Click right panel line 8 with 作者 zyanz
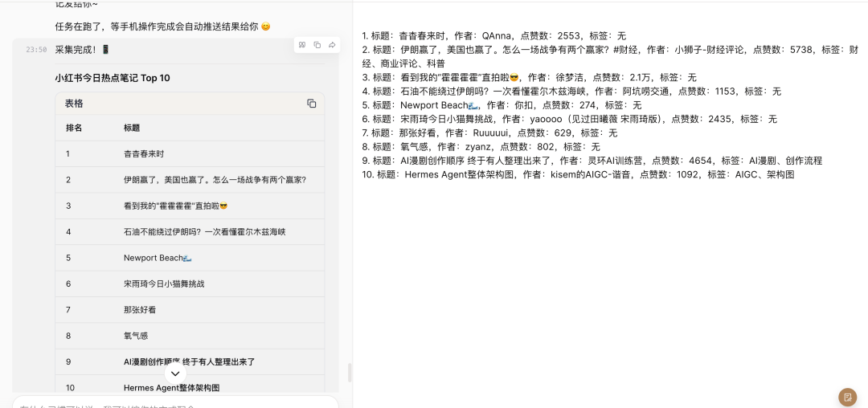Screen dimensions: 868x408 click(481, 146)
